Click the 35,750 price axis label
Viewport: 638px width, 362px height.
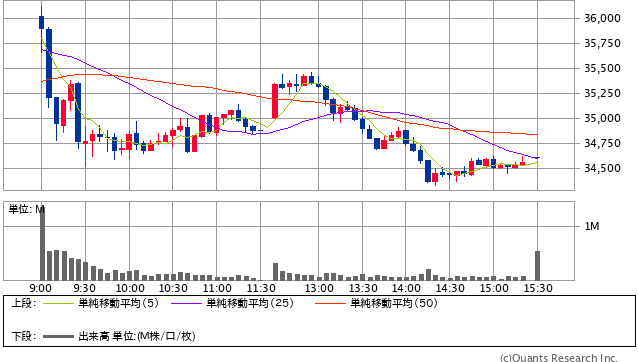click(x=602, y=43)
